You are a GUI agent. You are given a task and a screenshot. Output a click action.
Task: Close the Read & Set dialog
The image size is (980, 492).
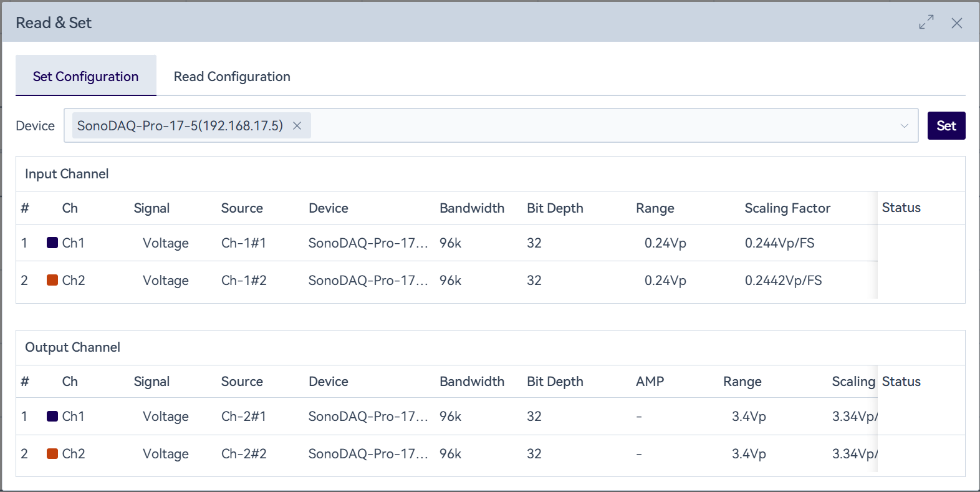(956, 23)
